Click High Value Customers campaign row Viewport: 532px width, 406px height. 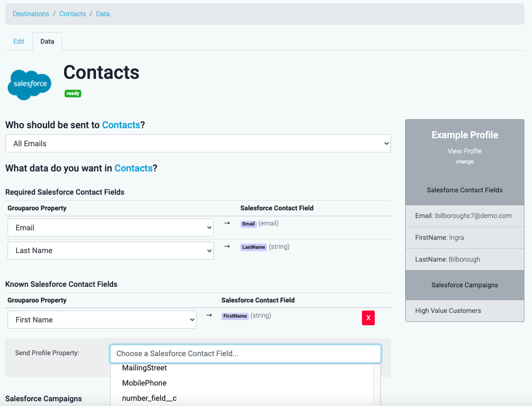465,311
